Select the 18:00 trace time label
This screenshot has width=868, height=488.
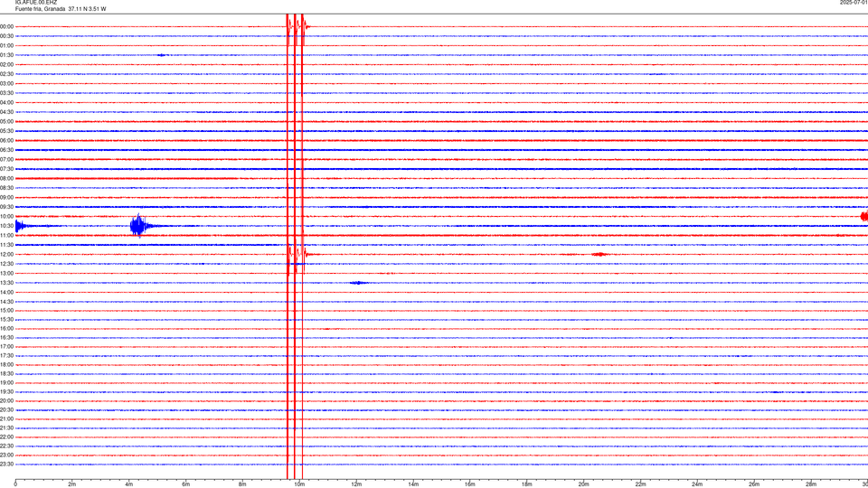(6, 364)
